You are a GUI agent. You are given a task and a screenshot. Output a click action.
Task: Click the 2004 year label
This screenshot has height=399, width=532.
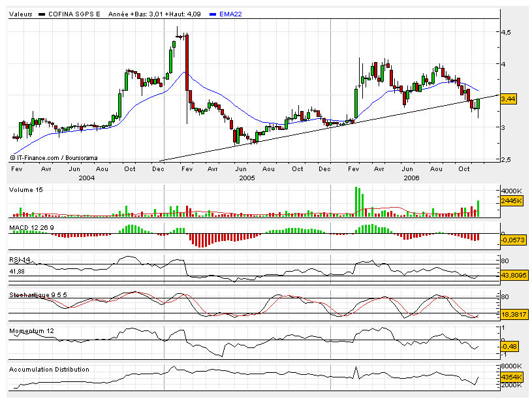coord(87,178)
